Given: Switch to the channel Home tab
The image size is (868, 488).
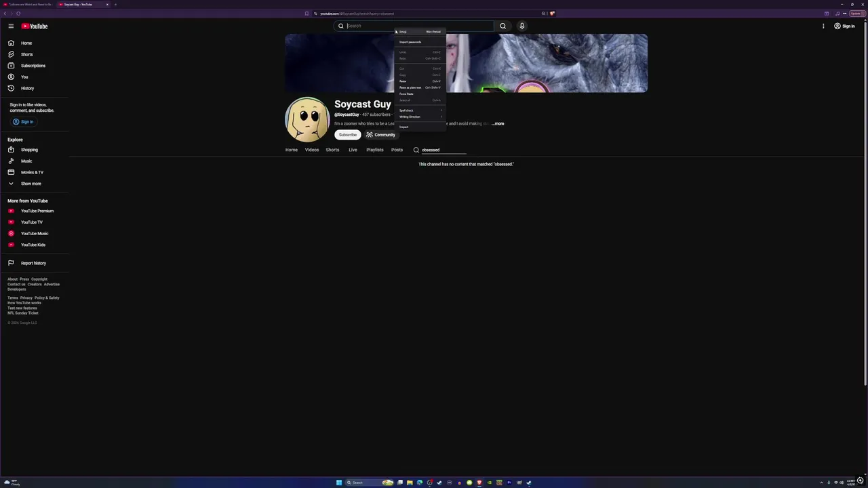Looking at the screenshot, I should 292,150.
